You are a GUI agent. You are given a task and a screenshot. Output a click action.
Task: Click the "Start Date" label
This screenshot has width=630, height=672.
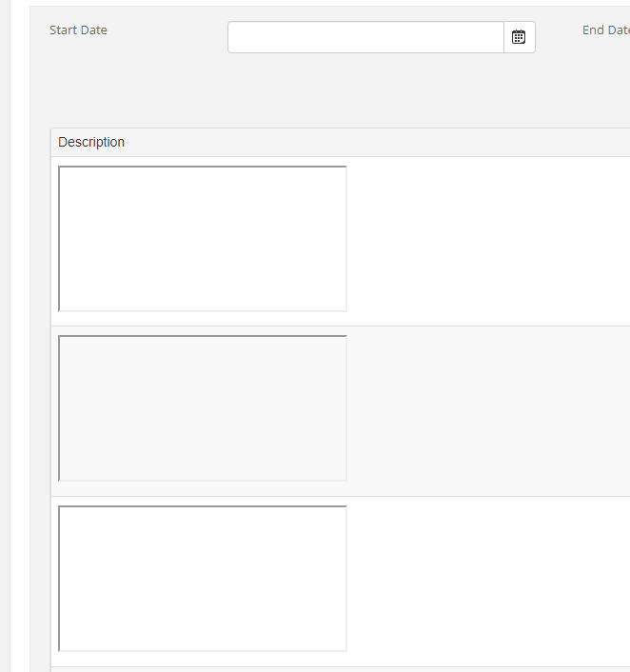78,30
